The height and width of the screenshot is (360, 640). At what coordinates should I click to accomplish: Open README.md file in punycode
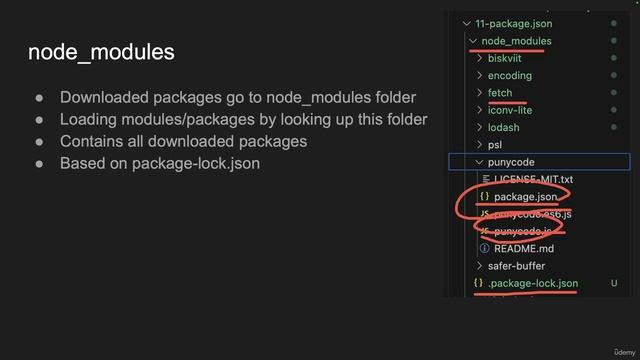pos(524,249)
